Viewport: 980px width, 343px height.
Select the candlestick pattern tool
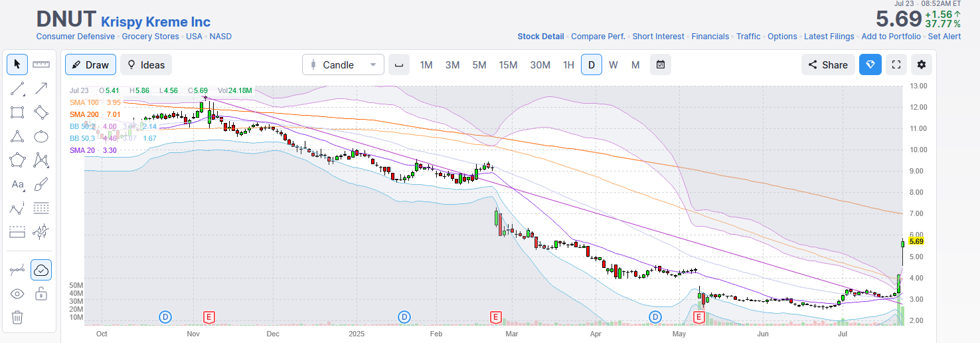[41, 232]
